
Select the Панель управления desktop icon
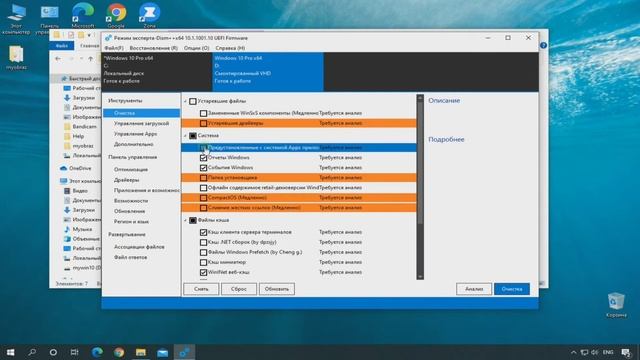coord(49,18)
